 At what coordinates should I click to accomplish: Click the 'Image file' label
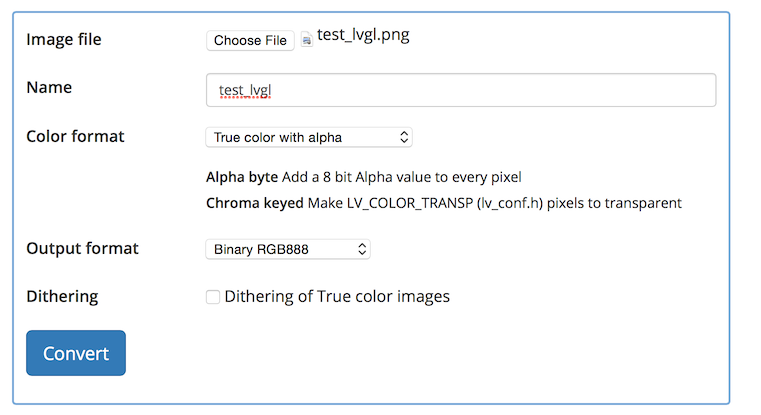(64, 39)
